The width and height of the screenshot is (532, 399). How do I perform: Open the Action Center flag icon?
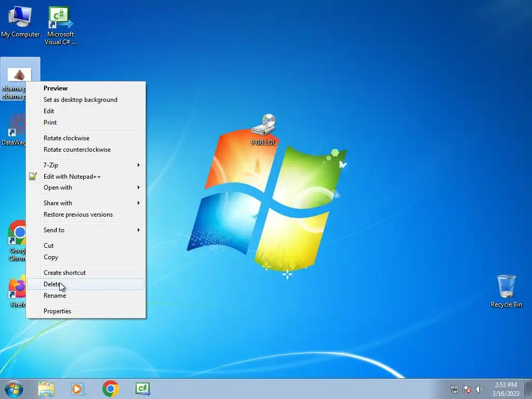[x=467, y=389]
